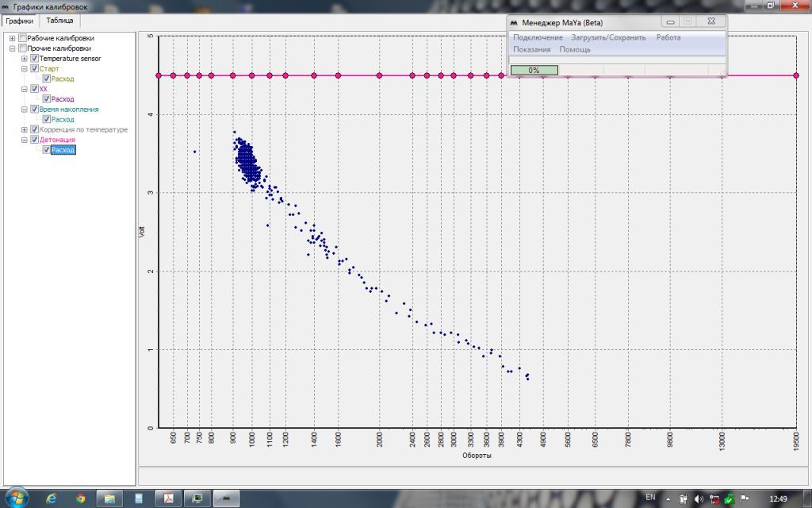The height and width of the screenshot is (508, 812).
Task: Click magenta curve point at 1600 RPM
Action: click(x=338, y=75)
